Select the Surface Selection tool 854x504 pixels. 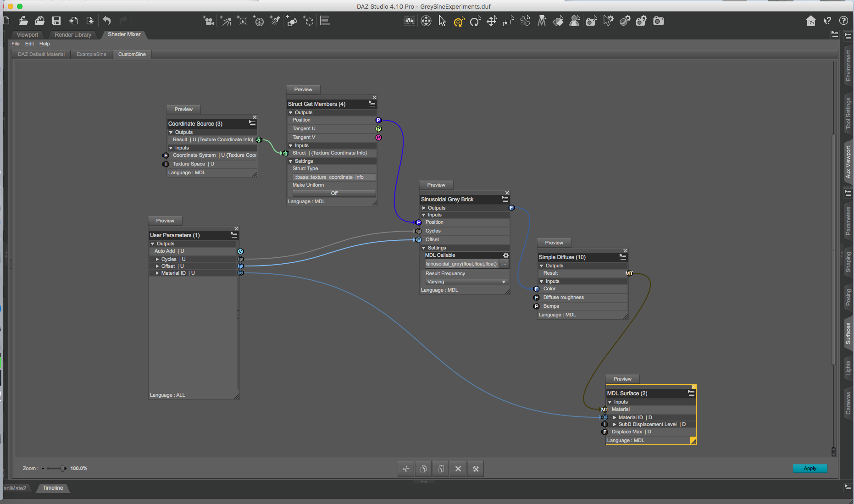[558, 21]
